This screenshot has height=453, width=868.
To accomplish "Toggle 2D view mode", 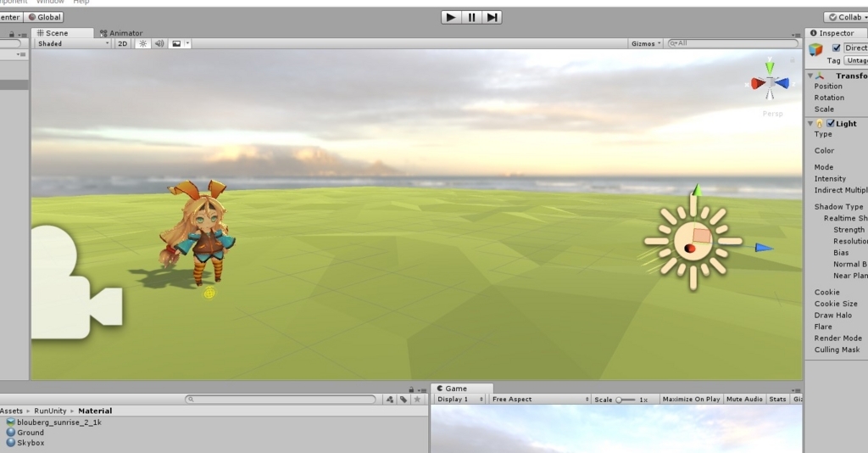I will click(122, 44).
